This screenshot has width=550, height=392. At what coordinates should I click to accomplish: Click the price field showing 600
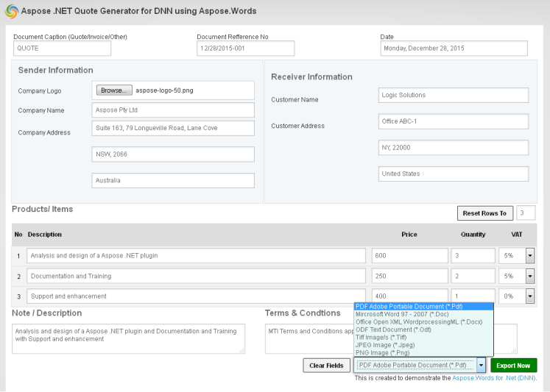tap(409, 256)
